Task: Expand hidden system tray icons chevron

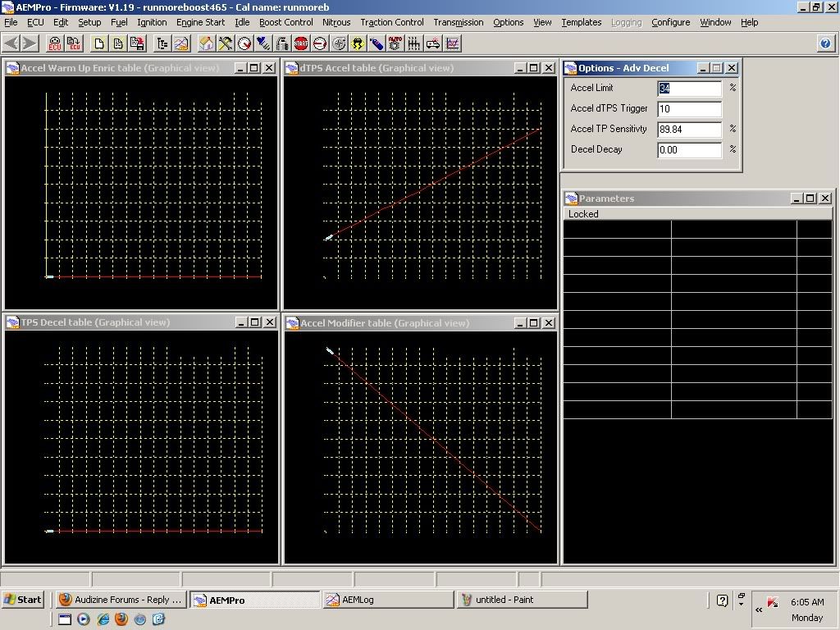Action: coord(759,609)
